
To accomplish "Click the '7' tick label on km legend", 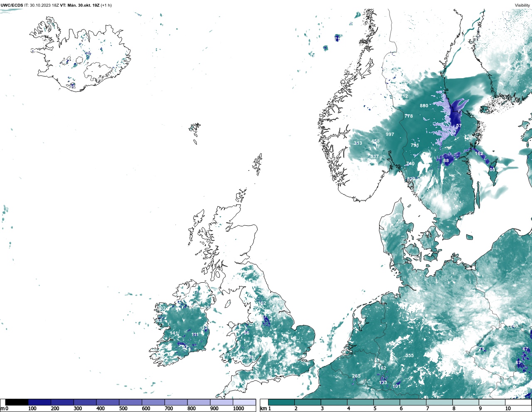I will pos(427,409).
